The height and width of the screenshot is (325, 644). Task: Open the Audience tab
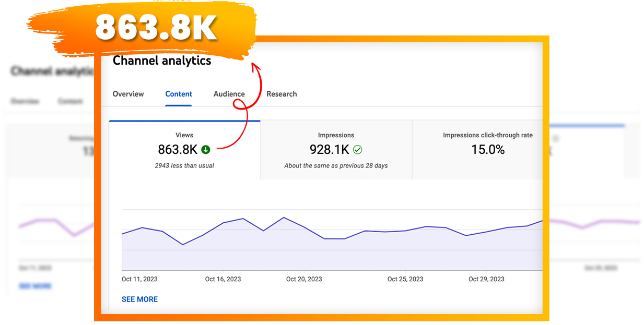[229, 94]
